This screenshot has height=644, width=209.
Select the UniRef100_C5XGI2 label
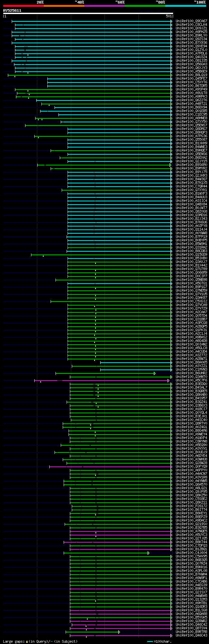point(191,301)
